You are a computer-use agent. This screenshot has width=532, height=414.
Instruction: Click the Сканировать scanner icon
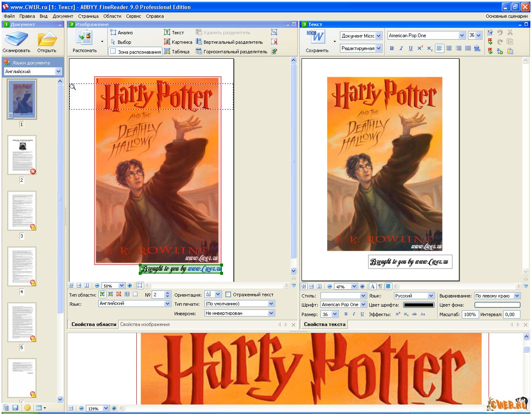[16, 40]
